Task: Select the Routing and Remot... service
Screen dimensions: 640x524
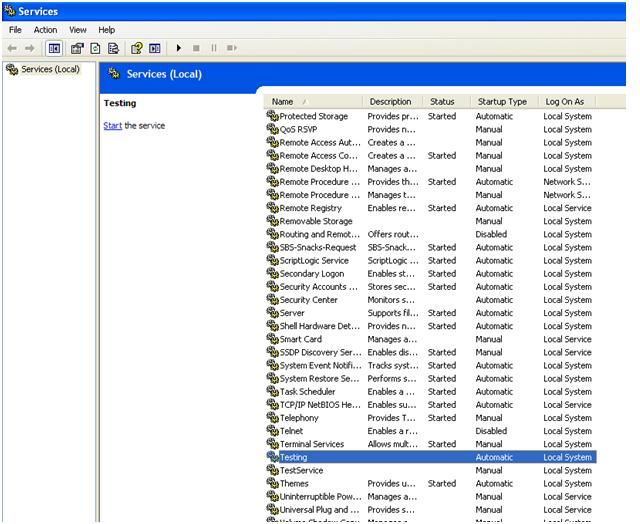Action: [431, 234]
